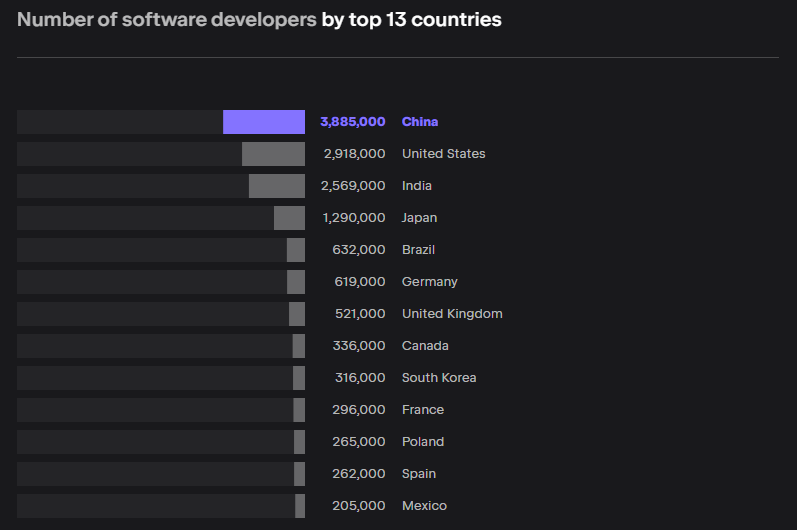Click the gray United States bar
This screenshot has height=530, width=797.
tap(273, 154)
